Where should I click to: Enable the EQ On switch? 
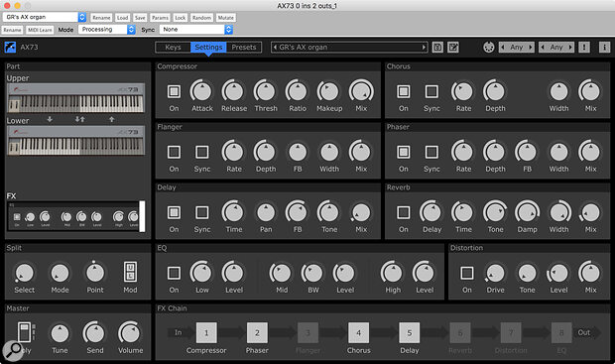coord(175,273)
